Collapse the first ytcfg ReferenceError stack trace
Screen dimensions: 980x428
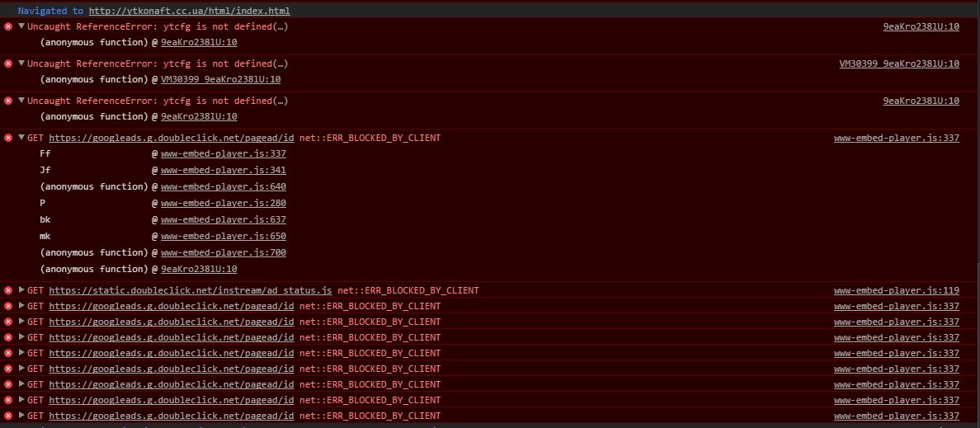point(21,27)
